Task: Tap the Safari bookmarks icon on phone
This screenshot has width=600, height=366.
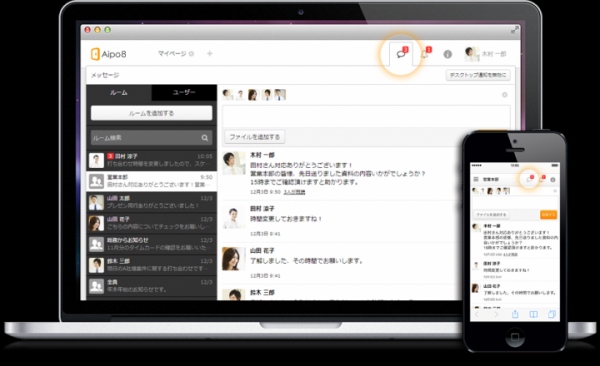Action: coord(533,314)
